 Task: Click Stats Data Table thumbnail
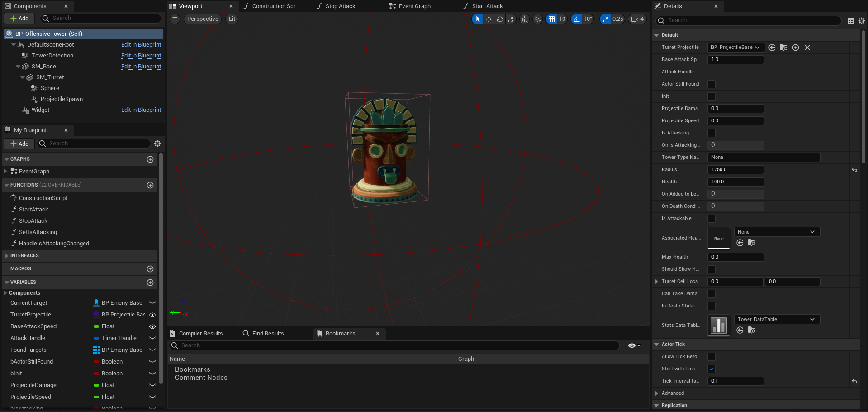tap(719, 326)
